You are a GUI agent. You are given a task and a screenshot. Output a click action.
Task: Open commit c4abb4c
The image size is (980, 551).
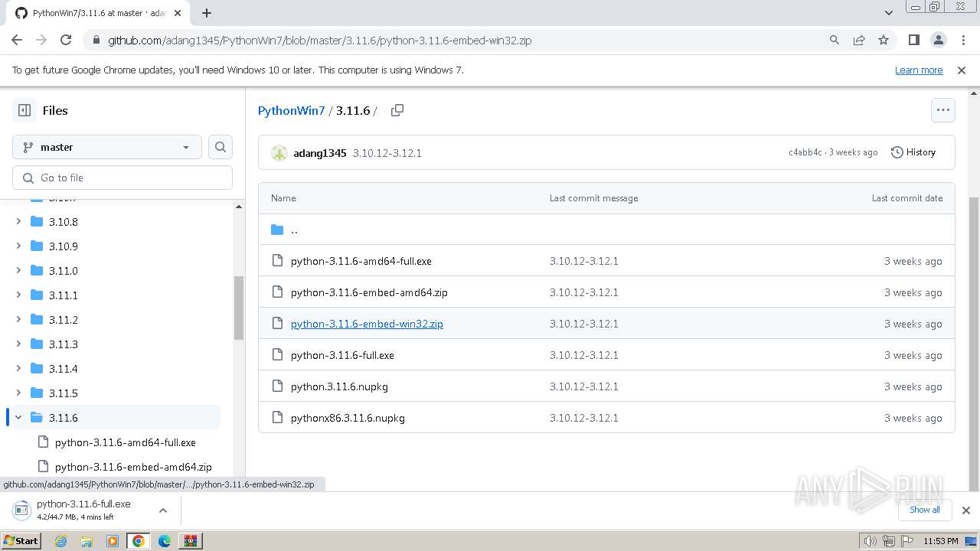click(x=805, y=152)
